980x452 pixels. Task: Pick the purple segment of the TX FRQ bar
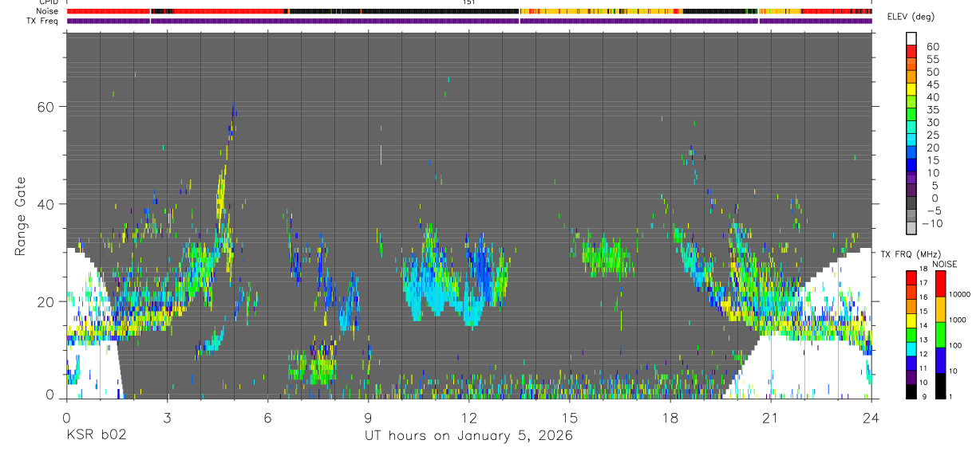[911, 378]
